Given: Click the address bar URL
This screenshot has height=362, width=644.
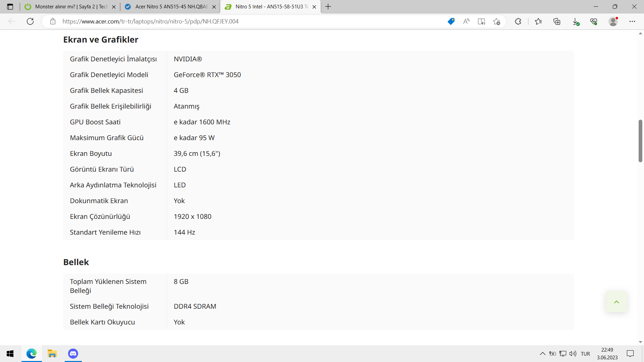Looking at the screenshot, I should [150, 21].
